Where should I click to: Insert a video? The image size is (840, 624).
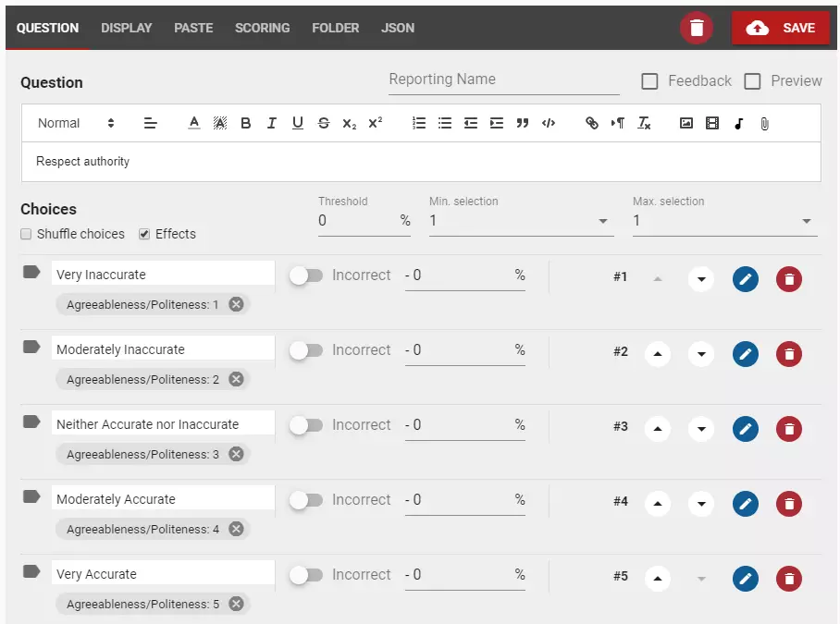point(712,123)
